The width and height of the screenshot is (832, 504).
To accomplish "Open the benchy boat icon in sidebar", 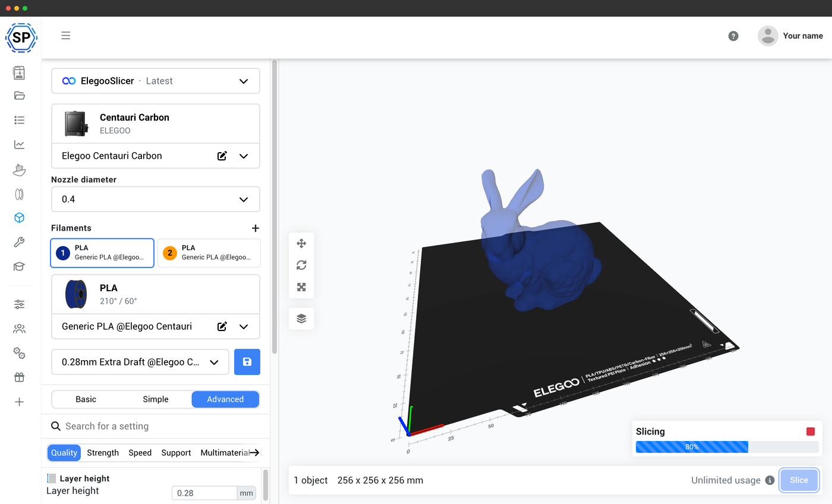I will coord(19,169).
